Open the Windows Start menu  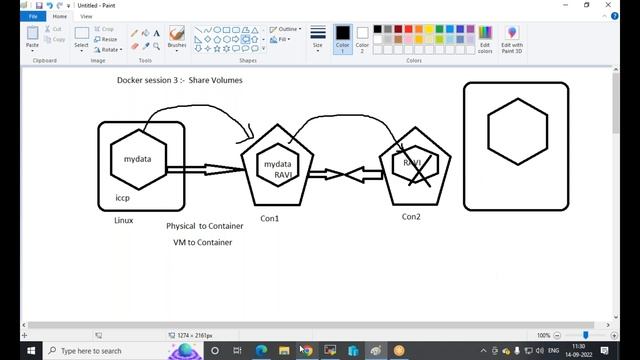pyautogui.click(x=31, y=351)
